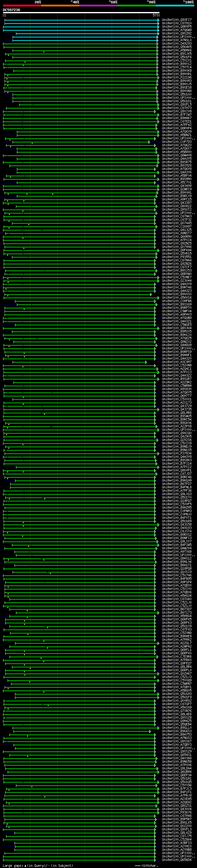The width and height of the screenshot is (197, 868).
Task: Select the UniRef100_A7PF42 label
Action: (177, 125)
